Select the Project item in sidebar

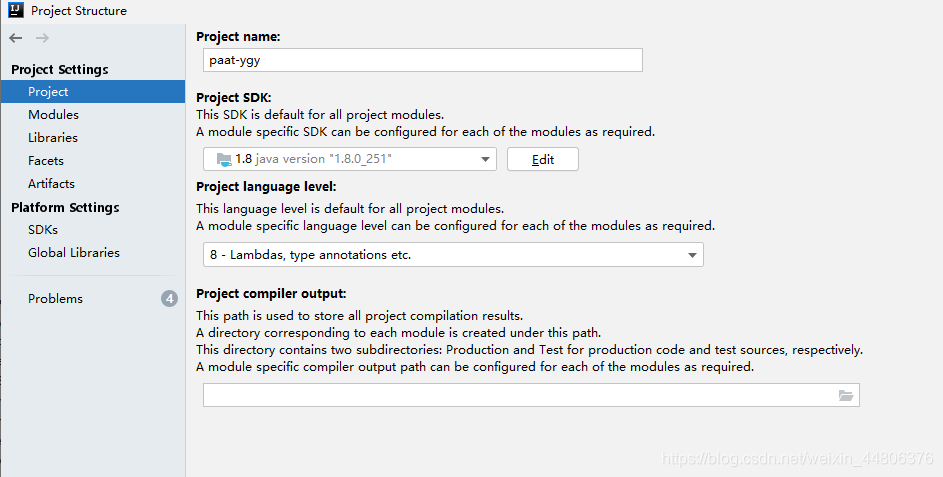pyautogui.click(x=93, y=91)
